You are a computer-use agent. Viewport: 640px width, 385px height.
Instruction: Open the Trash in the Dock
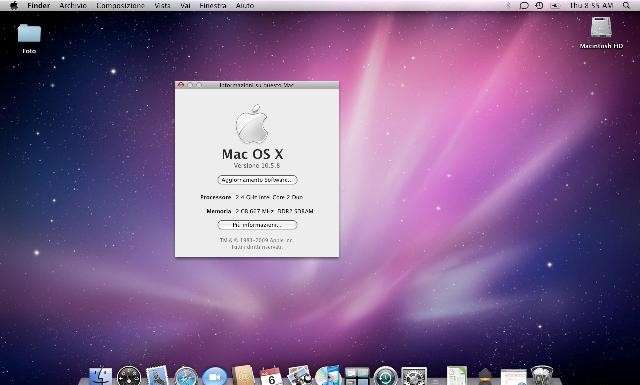coord(542,376)
